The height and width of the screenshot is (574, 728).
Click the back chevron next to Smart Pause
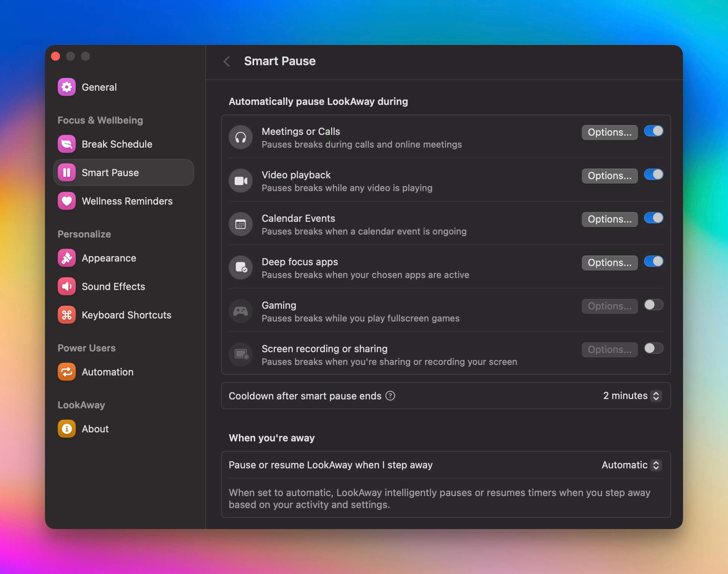pyautogui.click(x=227, y=61)
